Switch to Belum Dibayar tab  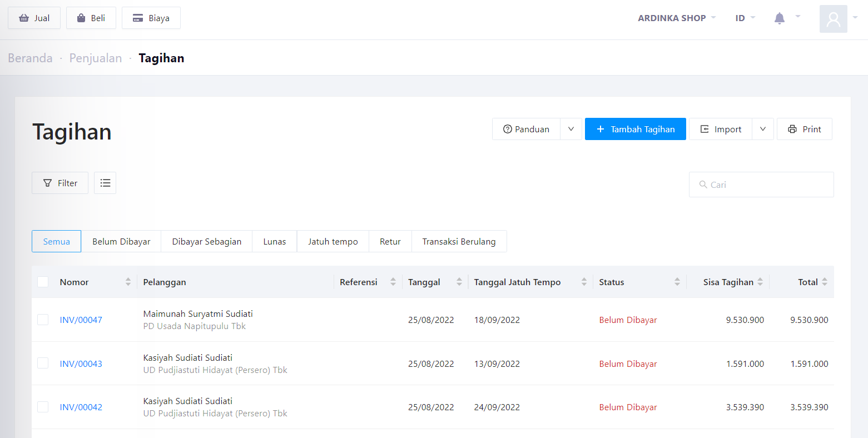(121, 241)
